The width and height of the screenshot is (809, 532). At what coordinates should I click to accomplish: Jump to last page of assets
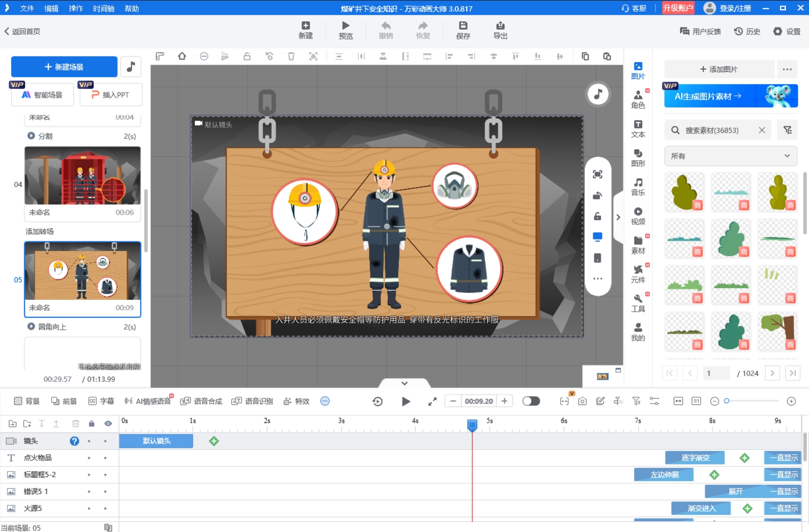tap(793, 373)
